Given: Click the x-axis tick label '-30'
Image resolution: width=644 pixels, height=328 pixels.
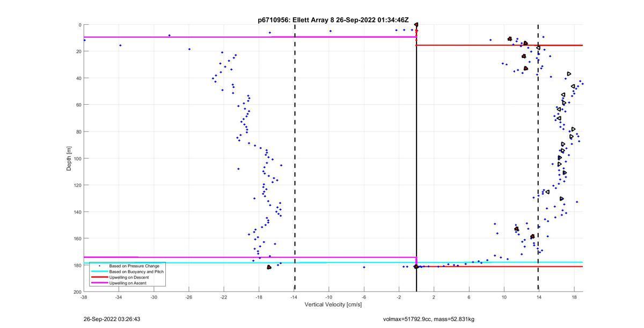Looking at the screenshot, I should 153,297.
